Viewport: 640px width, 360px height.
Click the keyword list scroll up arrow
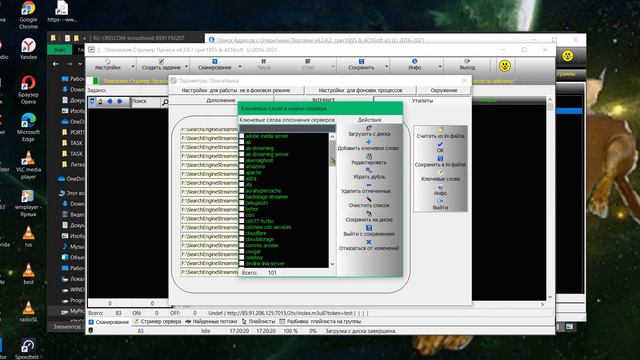332,137
